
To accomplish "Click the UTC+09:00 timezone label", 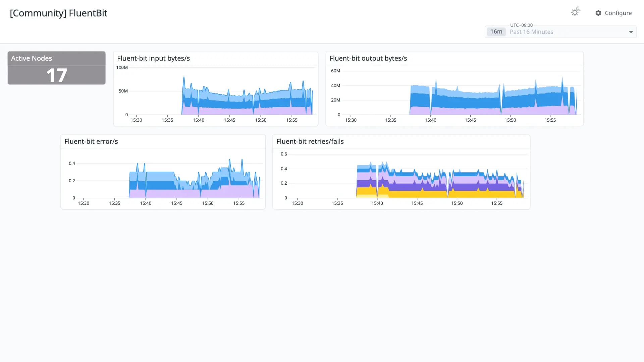I will [x=521, y=25].
